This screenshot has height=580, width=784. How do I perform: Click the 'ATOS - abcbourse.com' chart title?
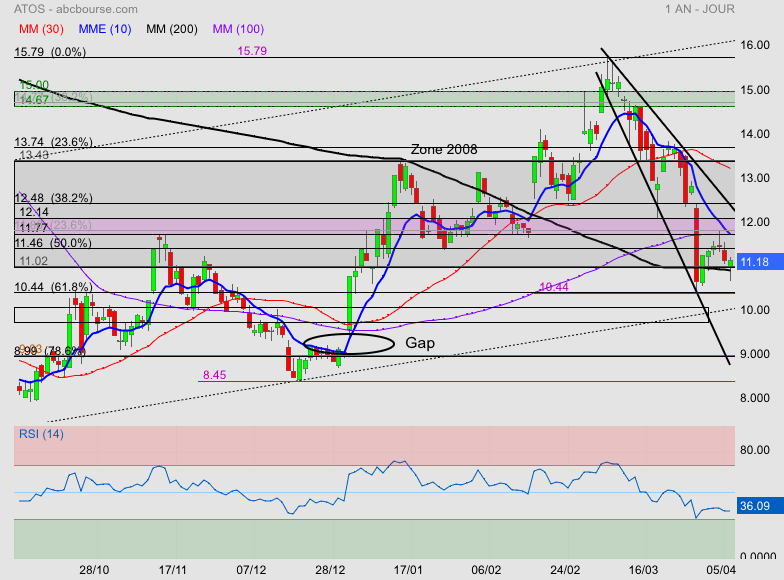coord(76,9)
